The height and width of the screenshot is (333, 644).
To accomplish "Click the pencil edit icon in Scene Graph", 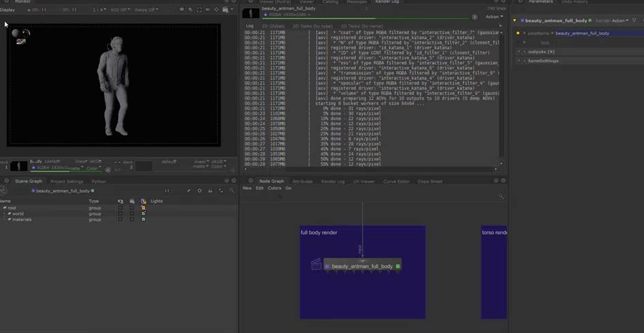I will pyautogui.click(x=189, y=191).
